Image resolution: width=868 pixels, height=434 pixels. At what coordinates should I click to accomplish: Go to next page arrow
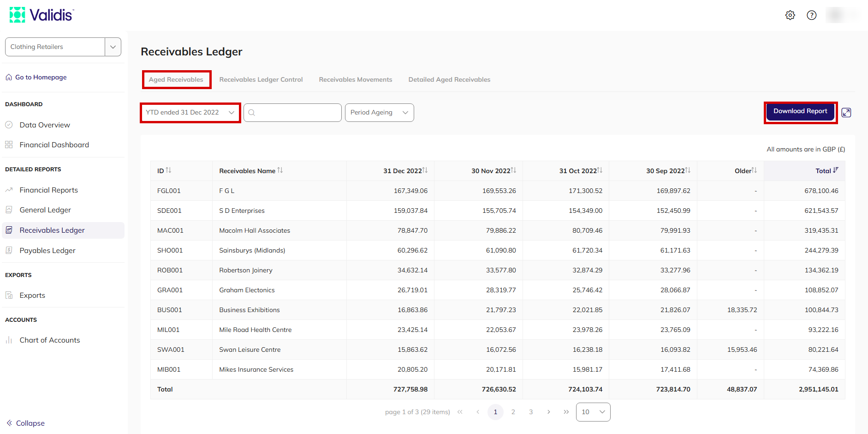(548, 412)
